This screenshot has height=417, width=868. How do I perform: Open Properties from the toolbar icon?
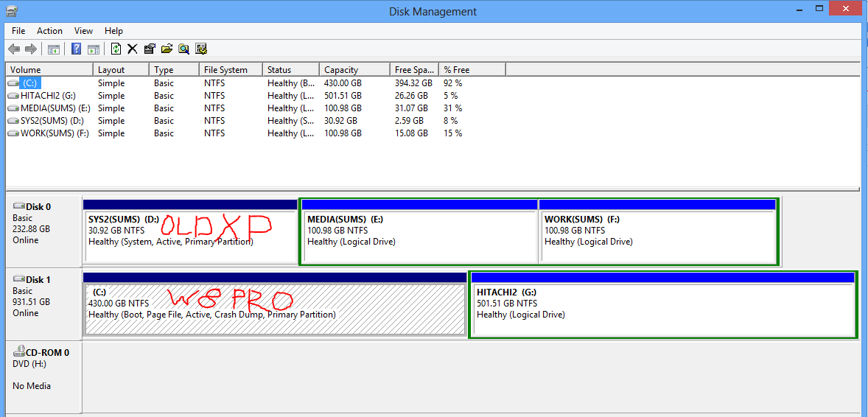pos(150,49)
